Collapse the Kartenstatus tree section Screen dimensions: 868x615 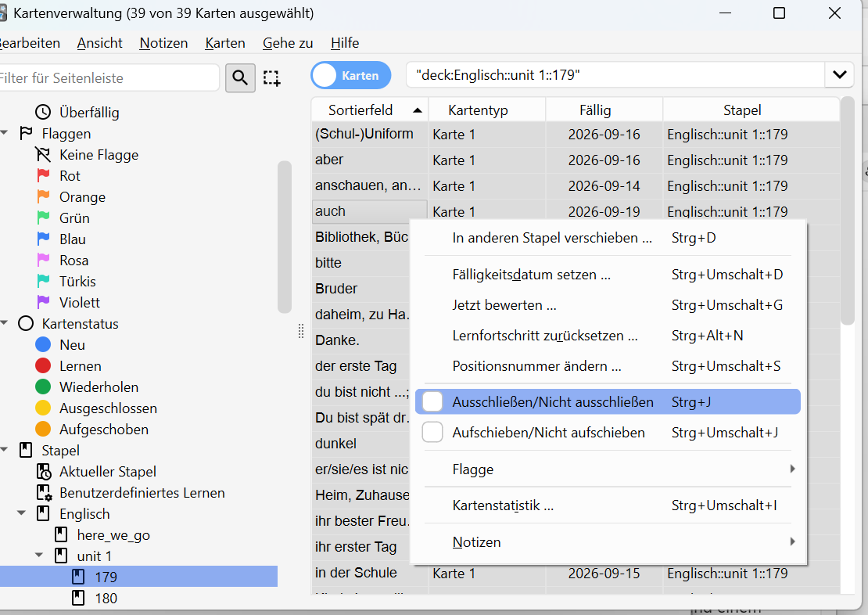pos(5,323)
